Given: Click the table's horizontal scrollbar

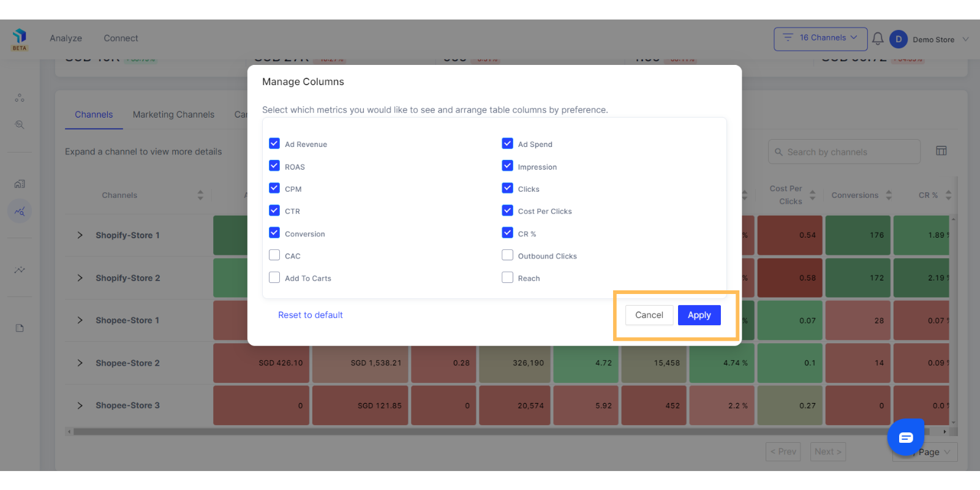Looking at the screenshot, I should point(502,432).
